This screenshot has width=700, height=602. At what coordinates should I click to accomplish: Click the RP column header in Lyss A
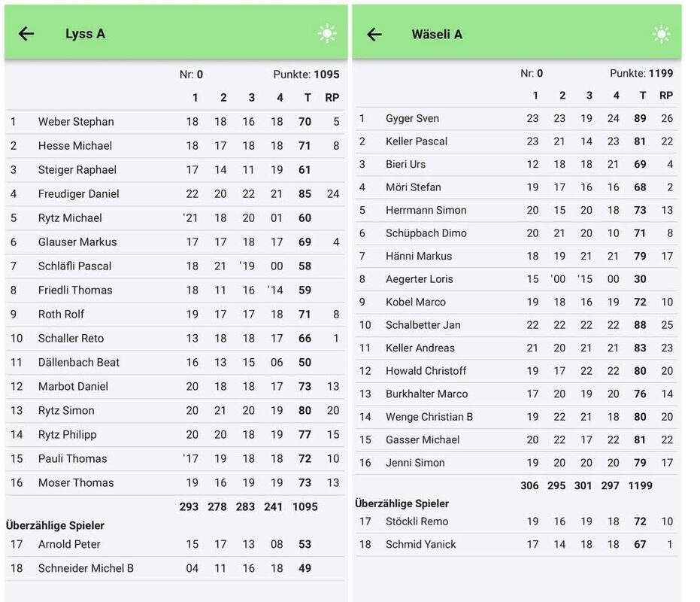tap(332, 98)
